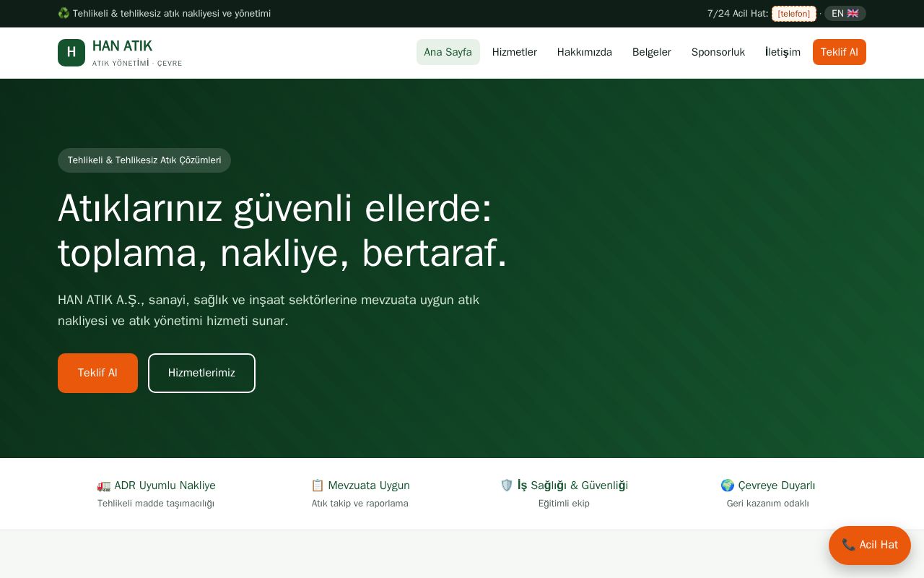Screen dimensions: 924x578
Task: Click the text Atık takip ve raporlama
Action: click(x=360, y=504)
